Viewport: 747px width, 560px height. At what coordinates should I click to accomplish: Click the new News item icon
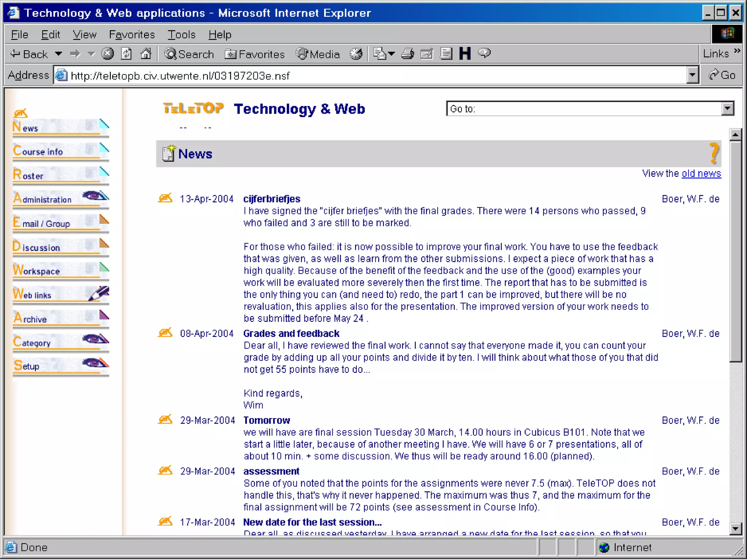pos(169,153)
